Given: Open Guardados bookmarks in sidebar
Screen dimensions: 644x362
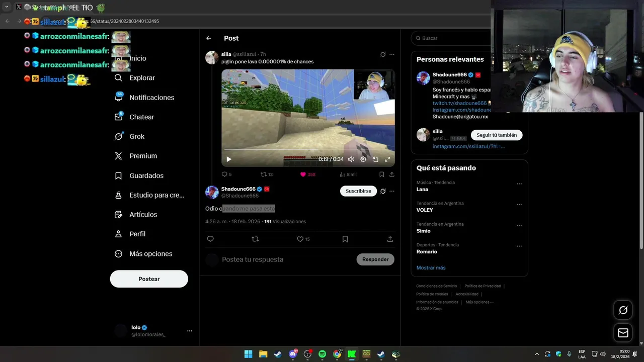Looking at the screenshot, I should pyautogui.click(x=139, y=175).
